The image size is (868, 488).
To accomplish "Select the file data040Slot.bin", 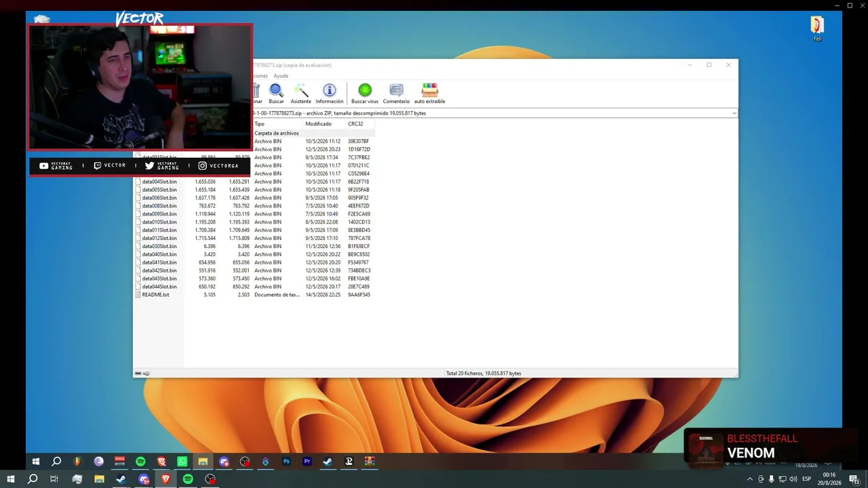I will (x=159, y=255).
